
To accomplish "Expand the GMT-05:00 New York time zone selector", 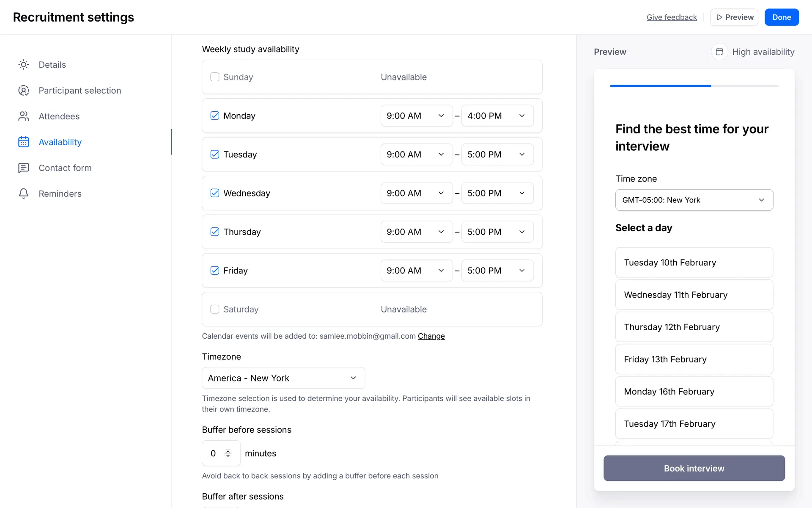I will click(694, 200).
